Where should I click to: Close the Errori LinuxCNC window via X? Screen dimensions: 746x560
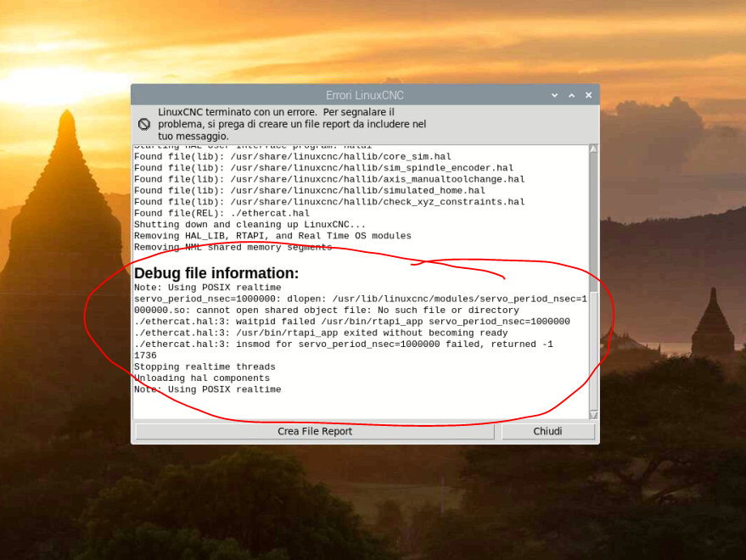tap(588, 95)
